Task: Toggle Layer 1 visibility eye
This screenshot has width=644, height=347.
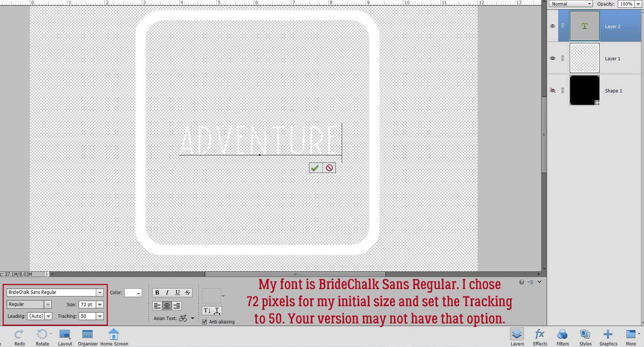Action: click(553, 58)
